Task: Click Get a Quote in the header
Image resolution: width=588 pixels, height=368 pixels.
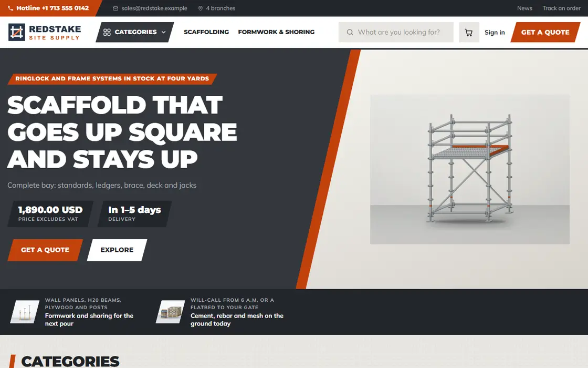Action: tap(545, 32)
